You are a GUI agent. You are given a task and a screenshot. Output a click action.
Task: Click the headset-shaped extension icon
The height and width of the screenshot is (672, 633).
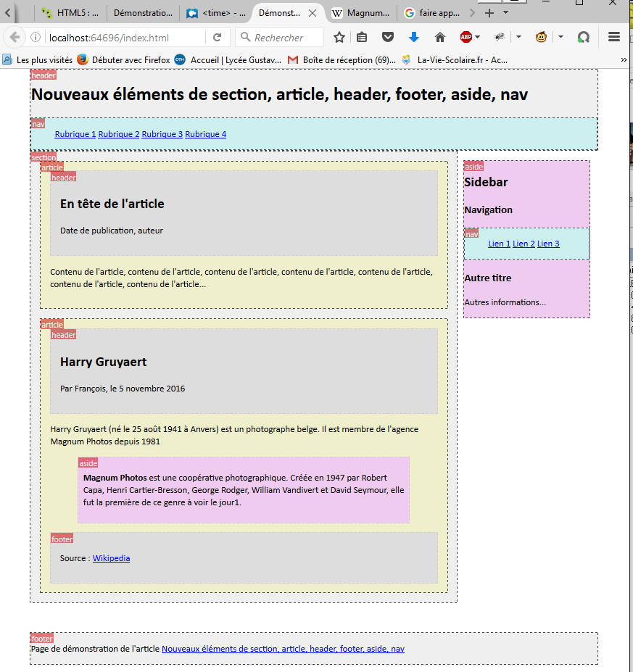[x=583, y=37]
